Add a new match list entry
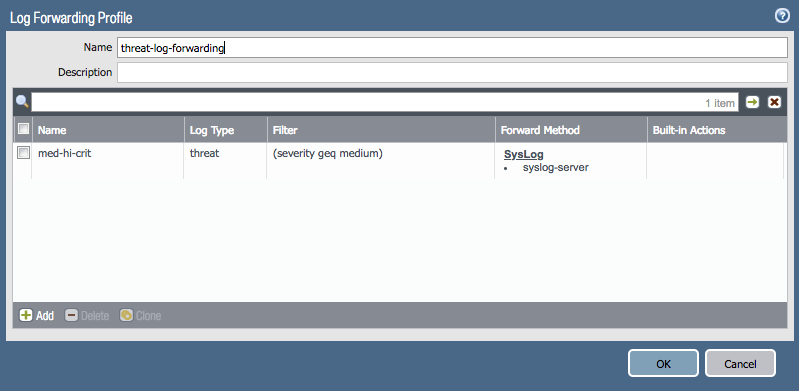Image resolution: width=799 pixels, height=391 pixels. [x=37, y=316]
